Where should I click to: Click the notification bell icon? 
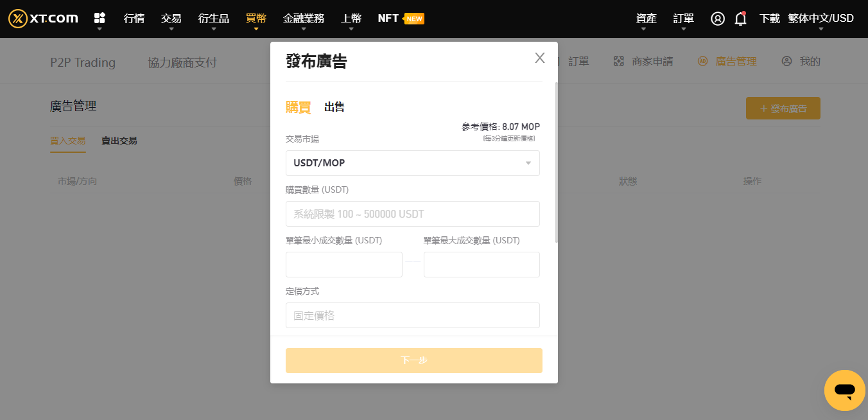740,19
